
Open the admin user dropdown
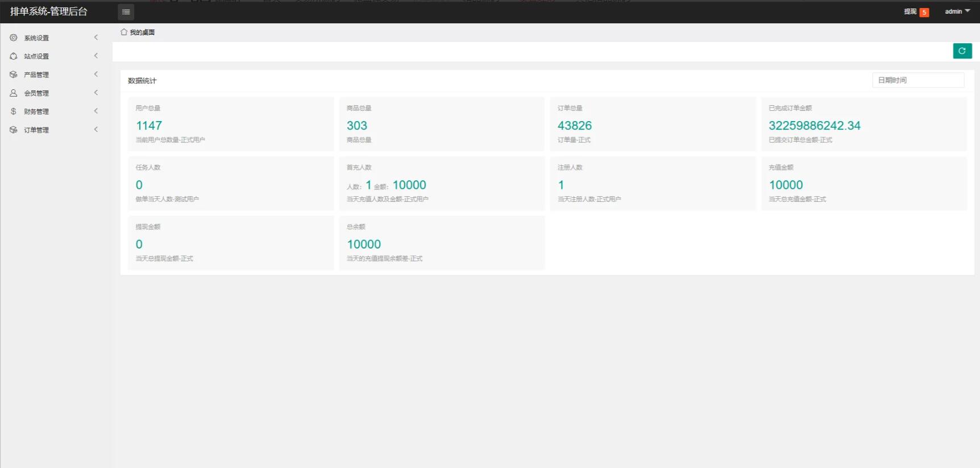click(957, 11)
